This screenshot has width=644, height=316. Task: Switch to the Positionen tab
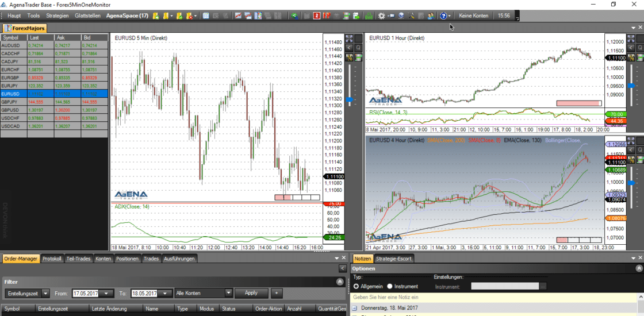[x=126, y=259]
